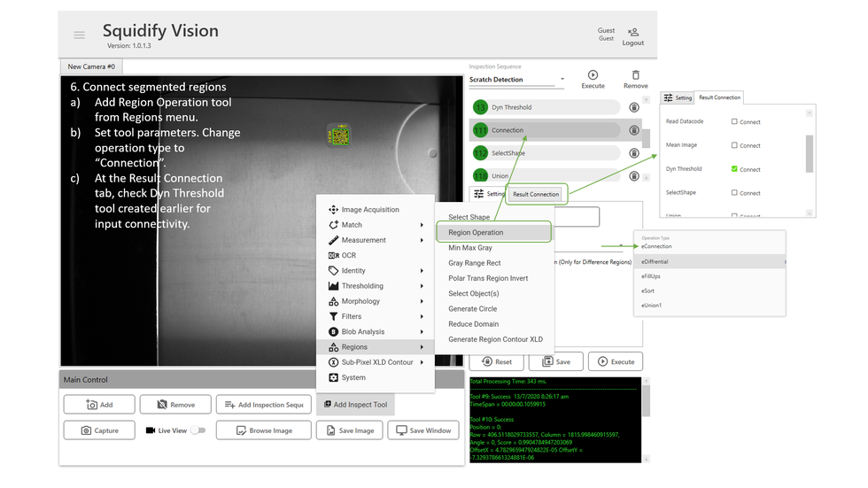Click the Execute play icon above sequence
This screenshot has height=488, width=868.
click(x=593, y=74)
